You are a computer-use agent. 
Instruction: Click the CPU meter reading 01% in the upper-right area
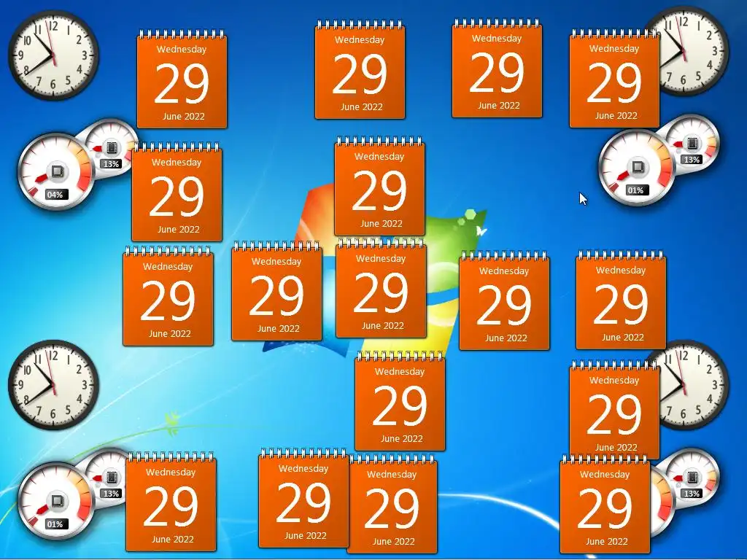point(636,168)
